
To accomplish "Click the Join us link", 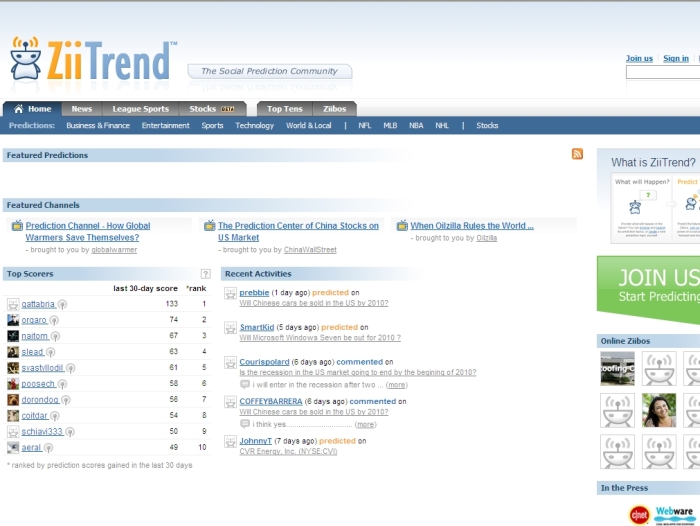I will pyautogui.click(x=639, y=58).
